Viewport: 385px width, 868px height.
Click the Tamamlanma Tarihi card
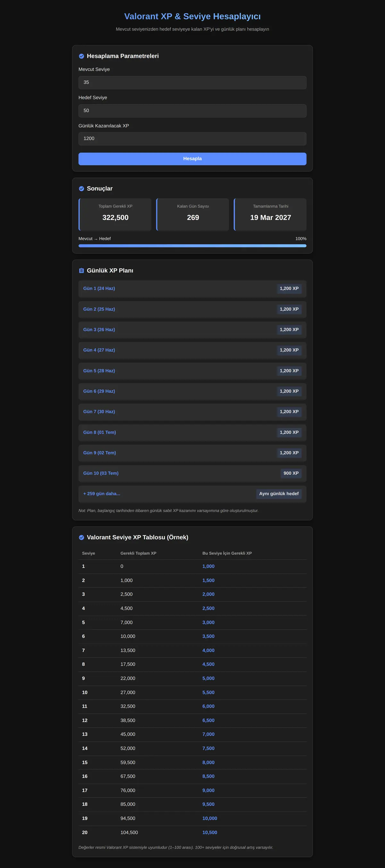270,214
